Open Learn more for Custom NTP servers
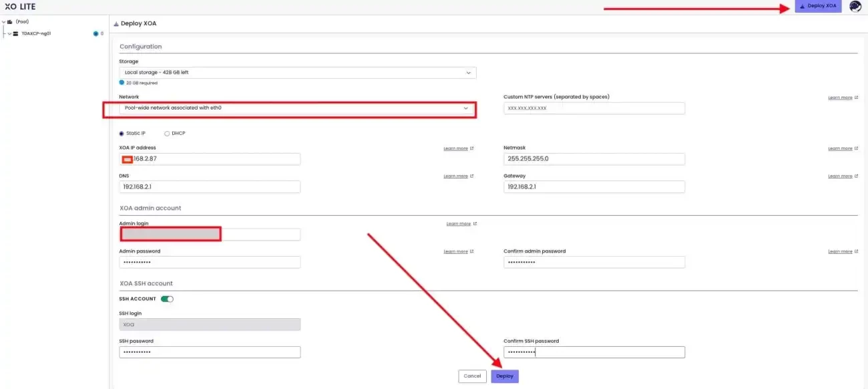868x389 pixels. tap(843, 98)
